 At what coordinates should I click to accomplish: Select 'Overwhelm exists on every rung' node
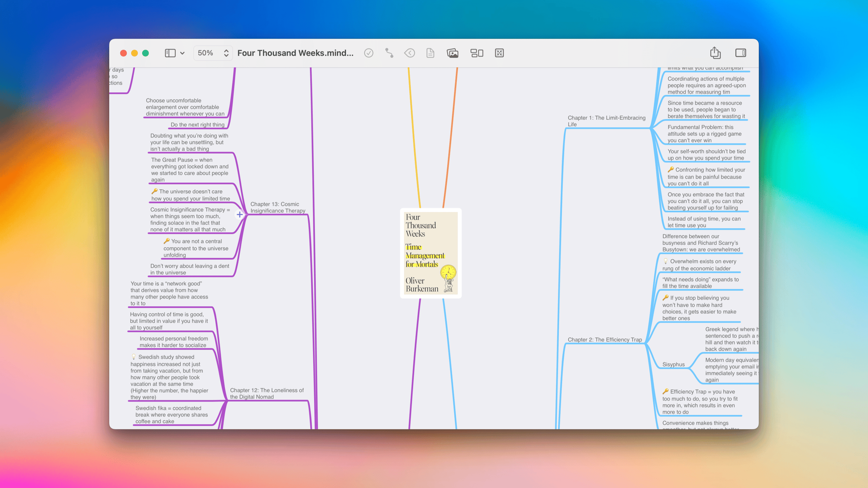(699, 264)
